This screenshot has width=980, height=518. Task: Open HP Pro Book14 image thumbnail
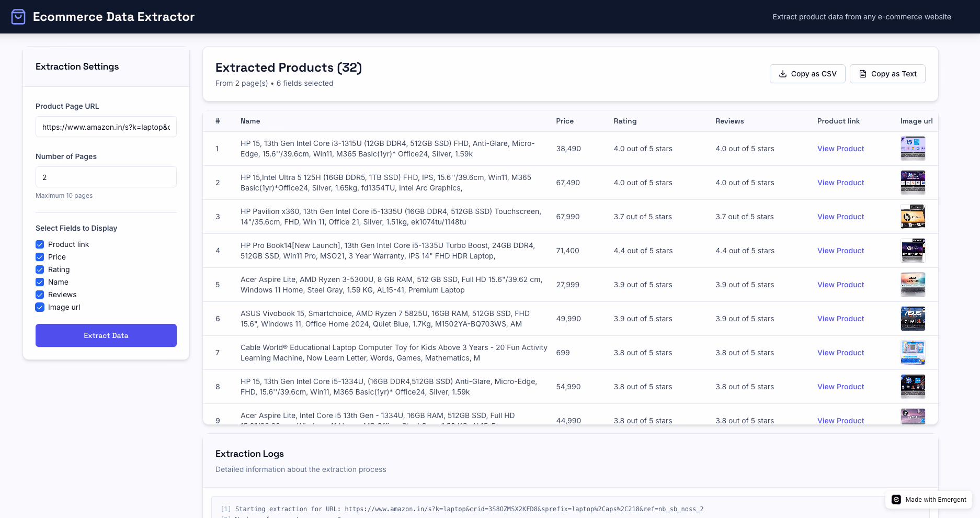tap(913, 251)
